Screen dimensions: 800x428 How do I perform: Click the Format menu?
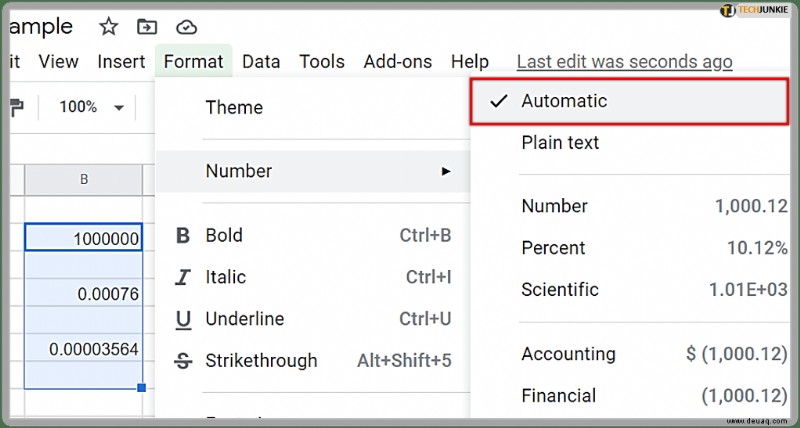click(x=194, y=62)
